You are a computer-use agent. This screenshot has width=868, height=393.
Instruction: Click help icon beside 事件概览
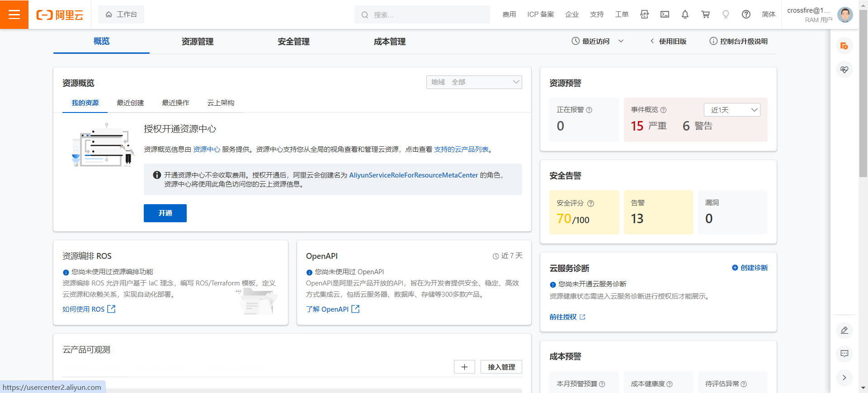click(663, 110)
